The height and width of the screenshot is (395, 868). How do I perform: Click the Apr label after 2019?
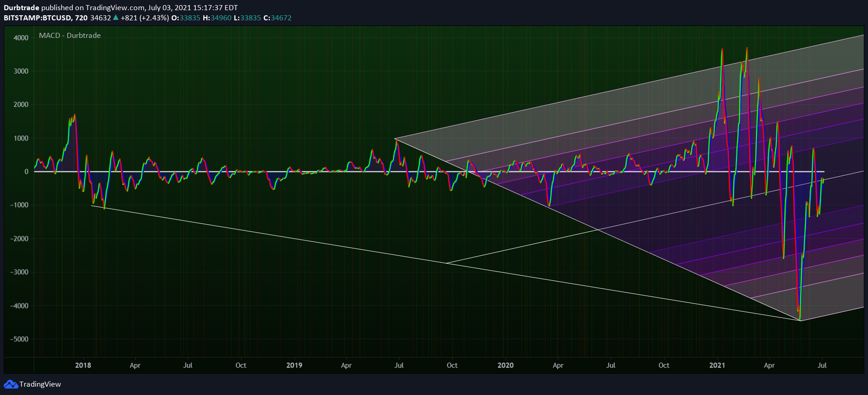(346, 365)
